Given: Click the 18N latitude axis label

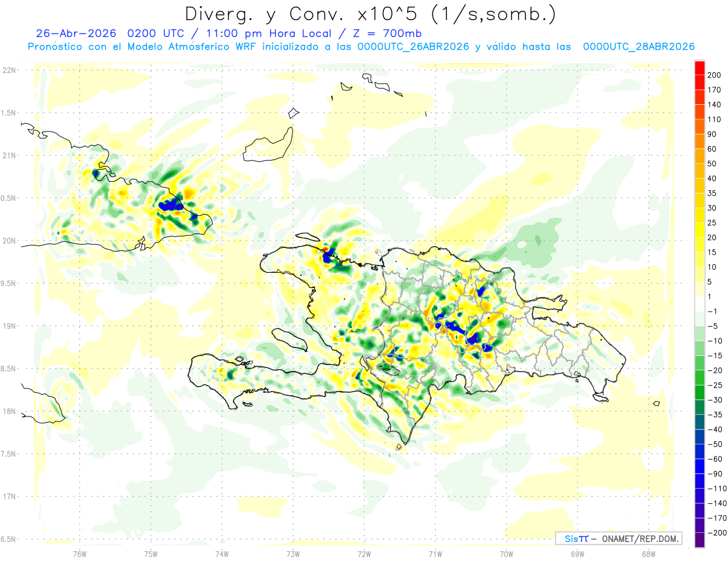Looking at the screenshot, I should coord(9,411).
